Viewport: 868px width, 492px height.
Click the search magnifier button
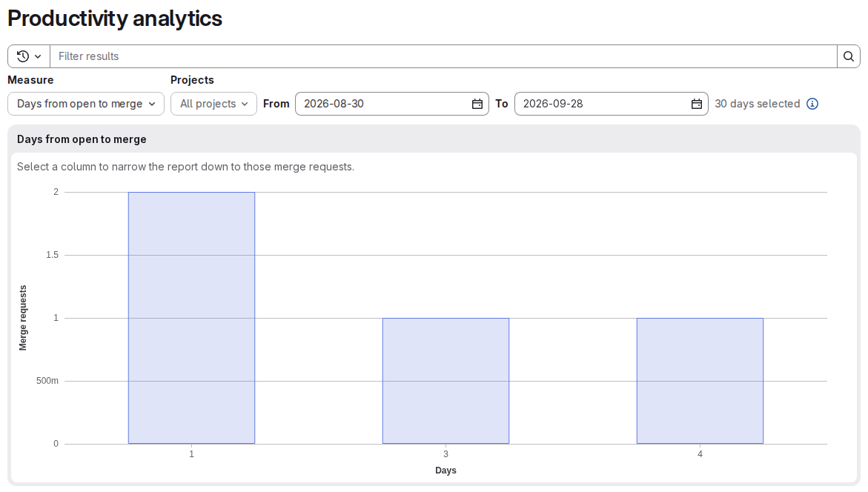(x=848, y=56)
